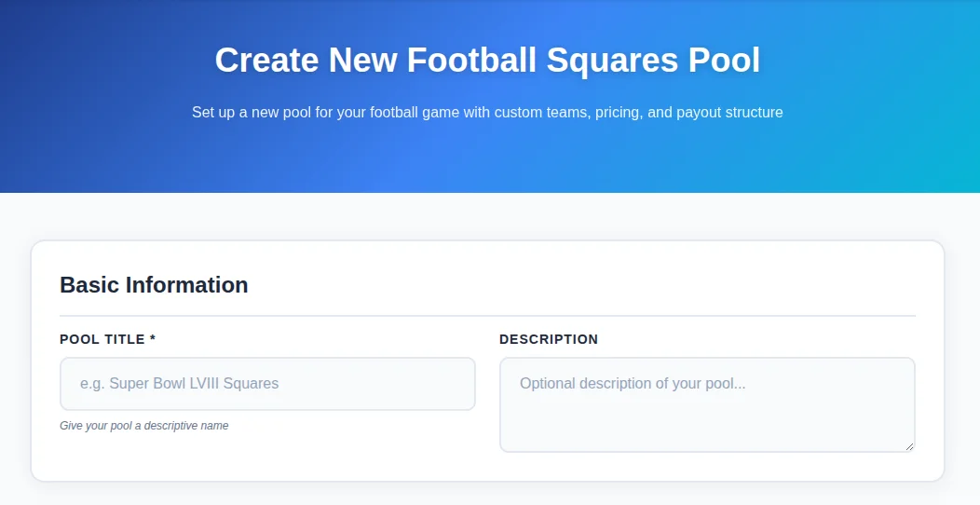The height and width of the screenshot is (505, 980).
Task: Click the "Create New Football Squares Pool" heading
Action: pyautogui.click(x=487, y=61)
